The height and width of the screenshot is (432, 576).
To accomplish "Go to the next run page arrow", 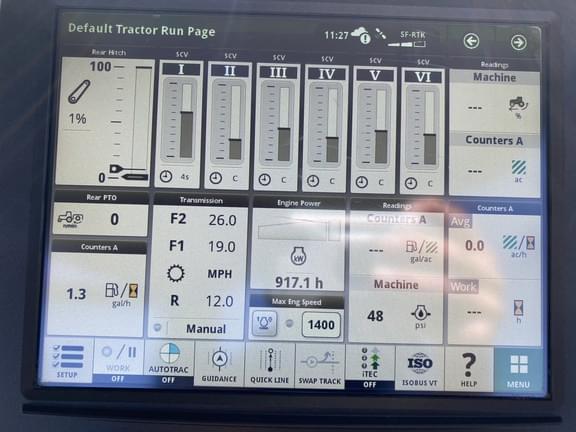I will click(x=518, y=42).
